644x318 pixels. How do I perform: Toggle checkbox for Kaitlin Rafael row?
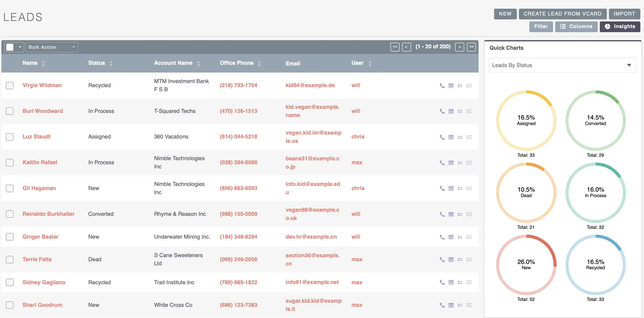pos(10,162)
